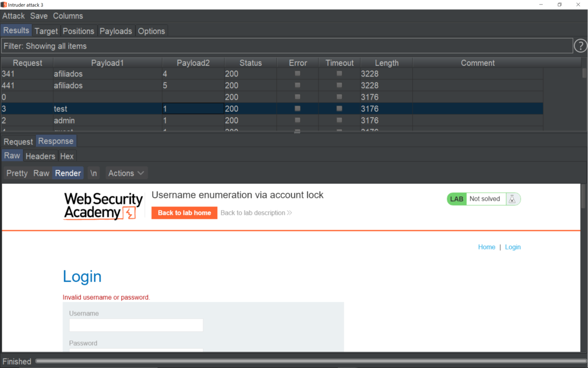This screenshot has height=368, width=588.
Task: Sort by Comment column header
Action: (x=478, y=63)
